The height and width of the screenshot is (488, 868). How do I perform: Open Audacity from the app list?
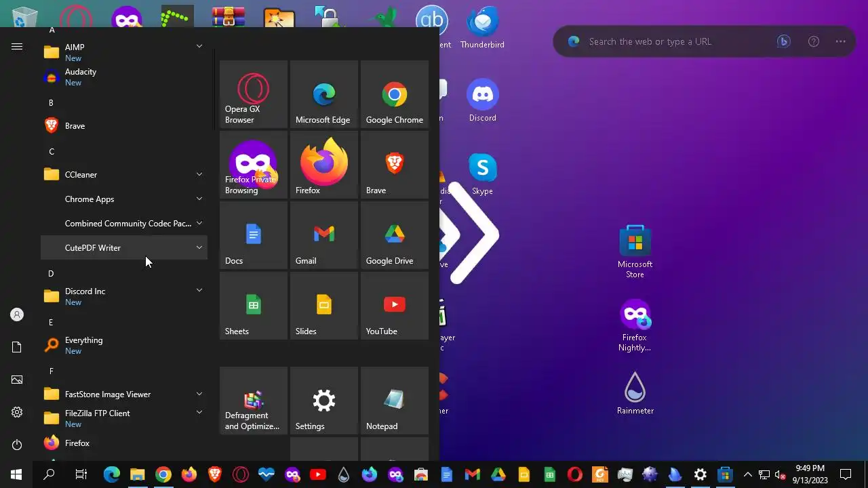(124, 77)
